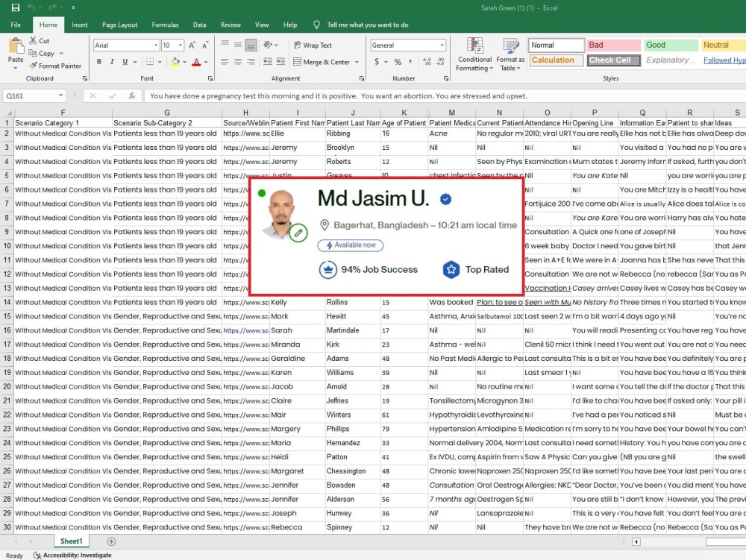Open Sarah row hyperlink in column H
The image size is (746, 560).
pyautogui.click(x=245, y=330)
